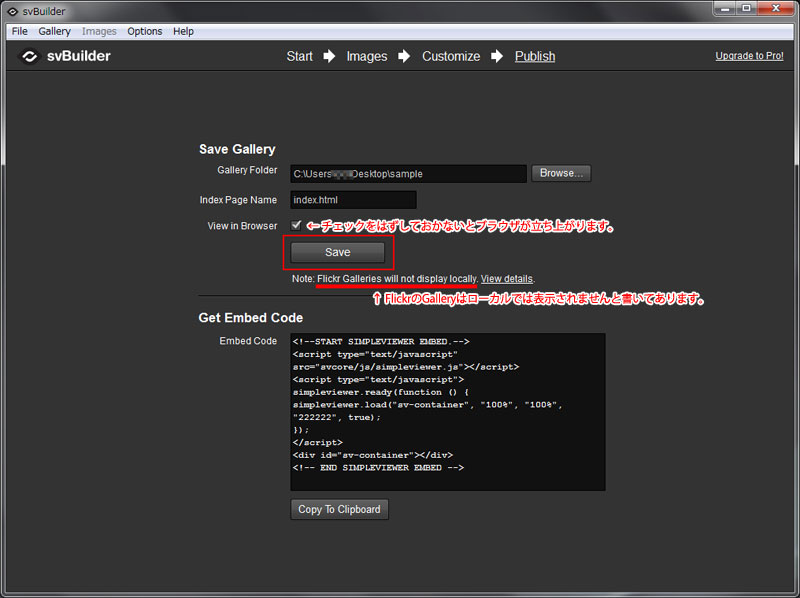Click the Upgrade to Pro! link
The image size is (800, 598).
749,56
